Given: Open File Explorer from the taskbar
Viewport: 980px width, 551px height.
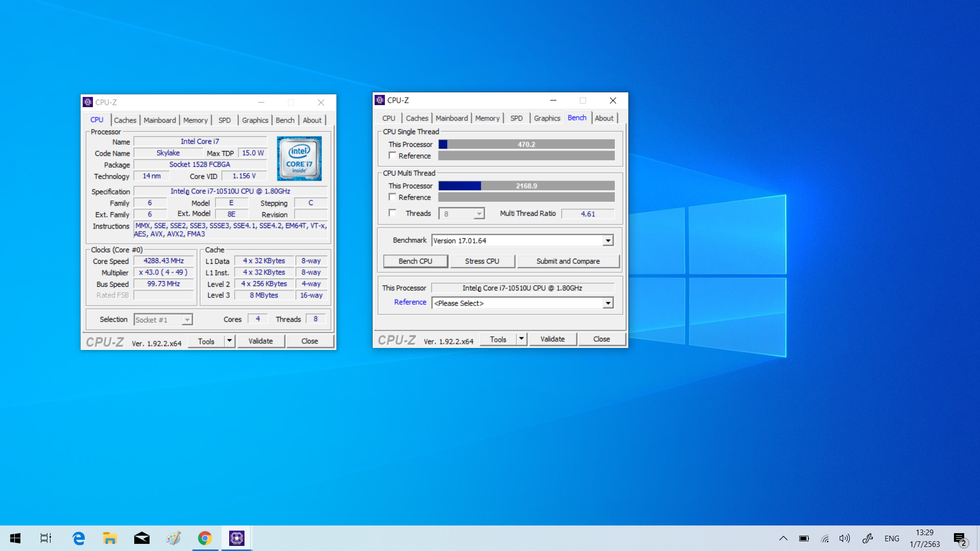Looking at the screenshot, I should pyautogui.click(x=110, y=538).
